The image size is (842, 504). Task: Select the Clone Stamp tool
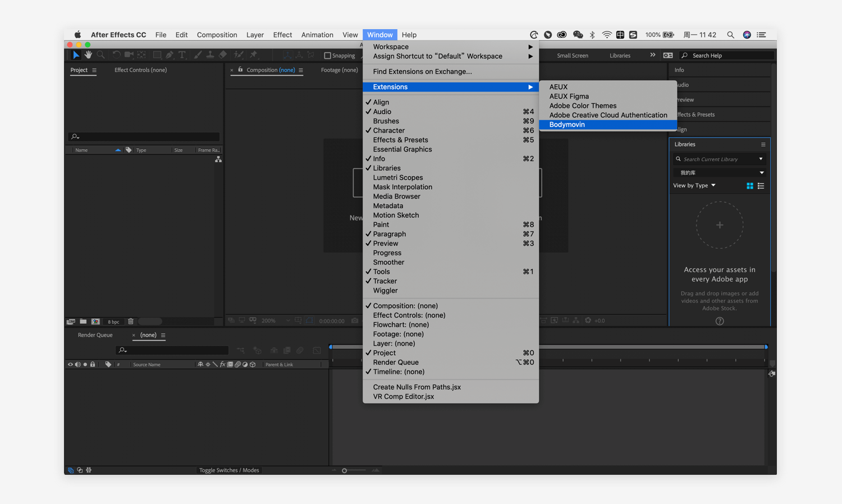(210, 55)
